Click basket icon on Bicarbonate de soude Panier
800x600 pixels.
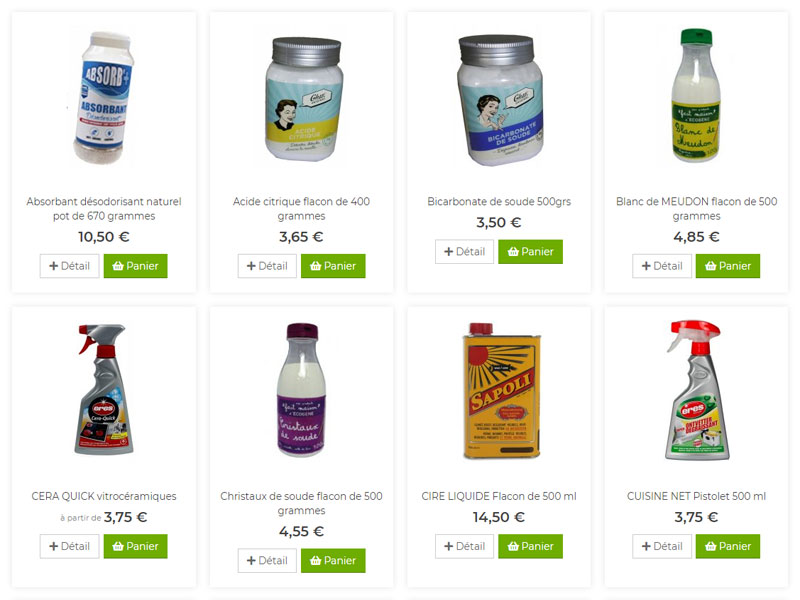(x=513, y=252)
